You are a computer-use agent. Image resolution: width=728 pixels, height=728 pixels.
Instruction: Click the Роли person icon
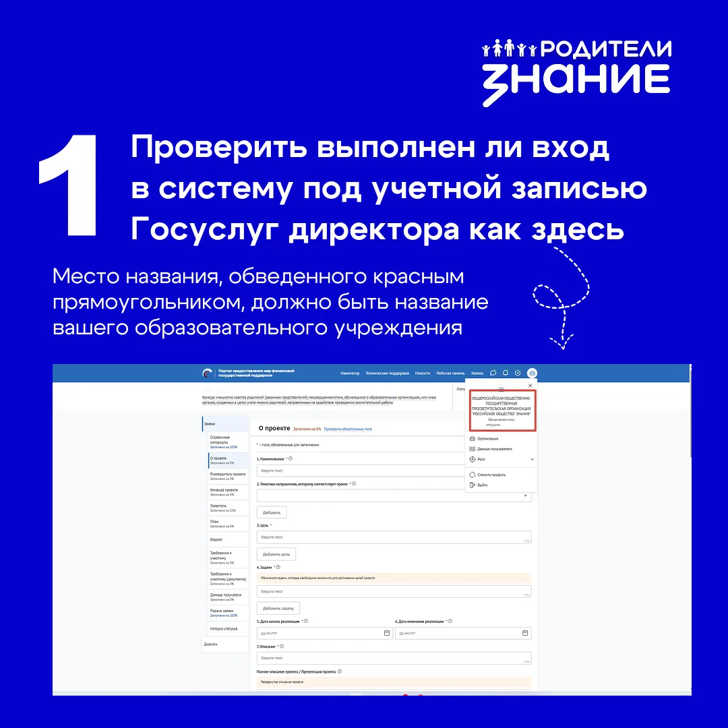472,459
